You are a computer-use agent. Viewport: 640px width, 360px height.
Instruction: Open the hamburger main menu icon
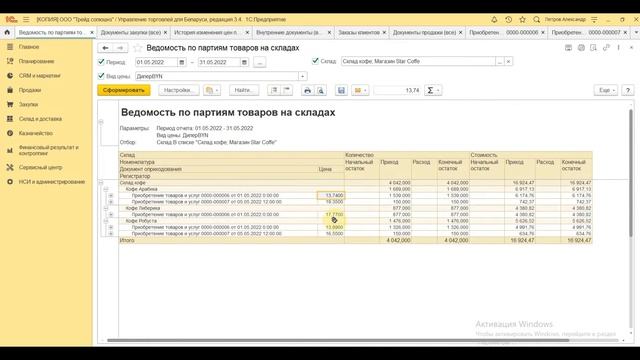tap(26, 19)
